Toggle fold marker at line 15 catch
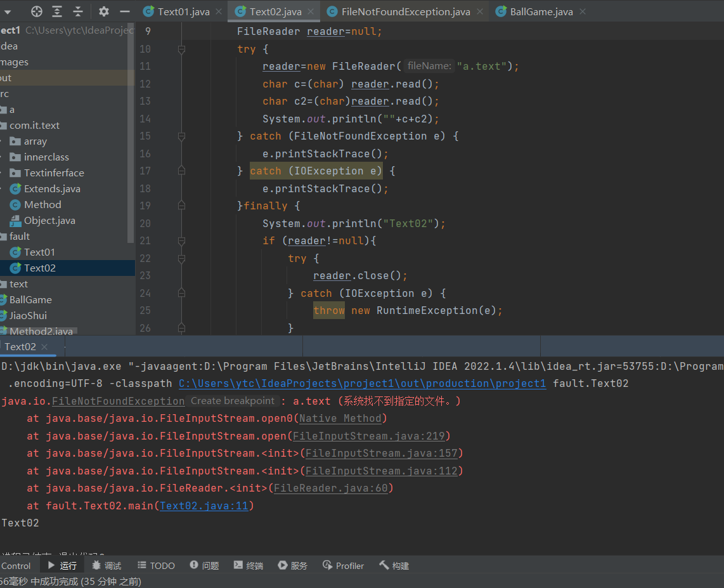 [181, 136]
